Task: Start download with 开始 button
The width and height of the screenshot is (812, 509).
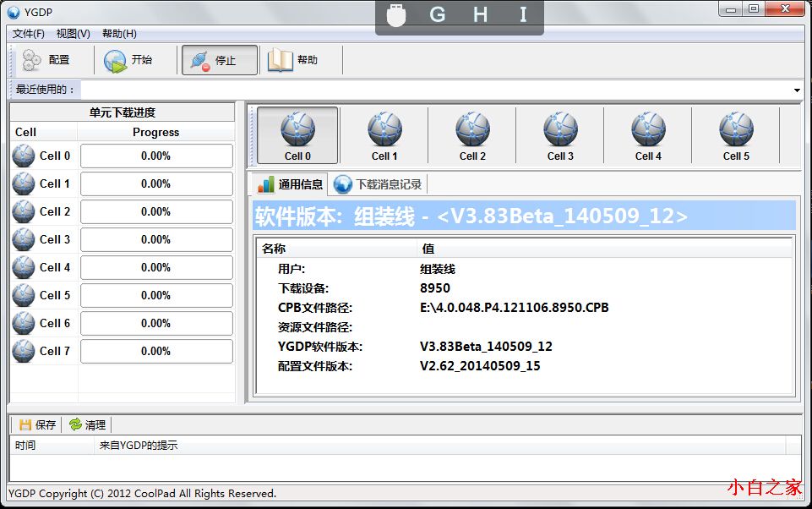Action: [x=128, y=60]
